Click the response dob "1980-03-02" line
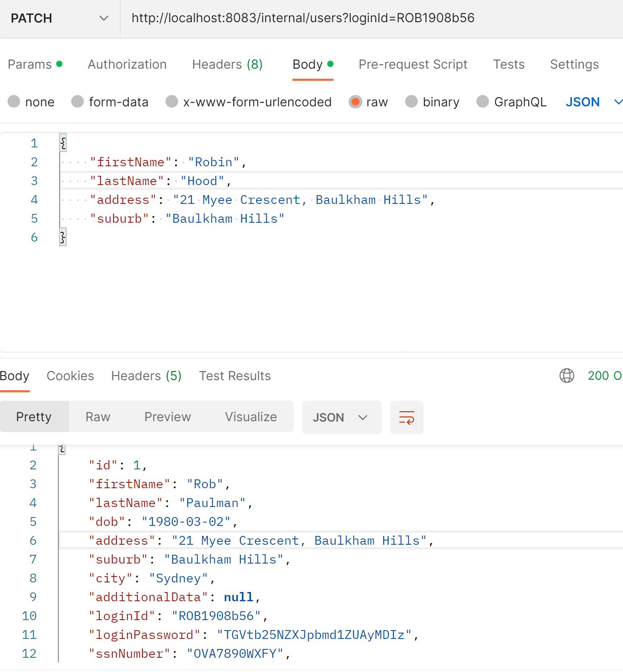Screen dimensions: 623x672 point(163,522)
